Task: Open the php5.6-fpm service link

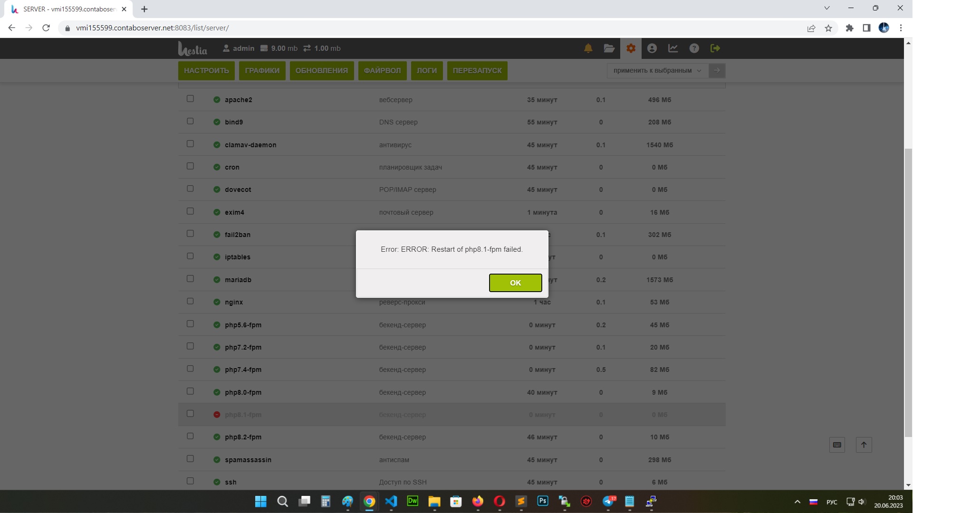Action: [243, 325]
